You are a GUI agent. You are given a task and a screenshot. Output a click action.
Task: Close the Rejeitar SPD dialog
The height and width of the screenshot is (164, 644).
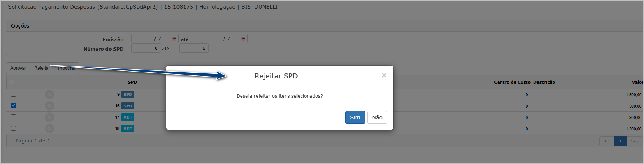pyautogui.click(x=384, y=75)
